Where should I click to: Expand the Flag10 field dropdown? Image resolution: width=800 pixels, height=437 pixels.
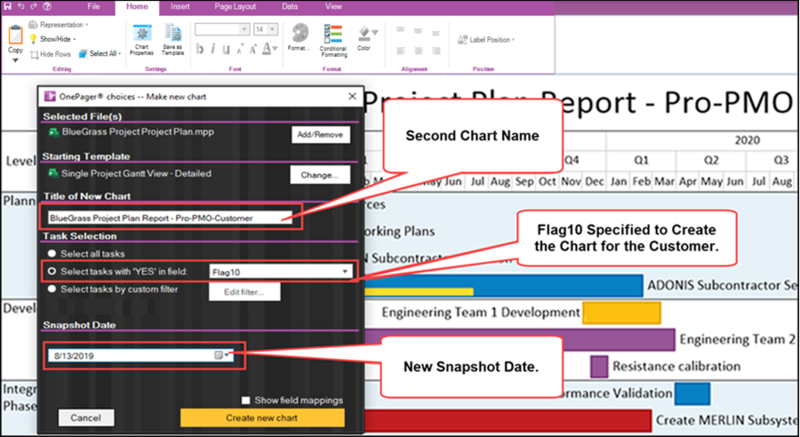tap(345, 272)
